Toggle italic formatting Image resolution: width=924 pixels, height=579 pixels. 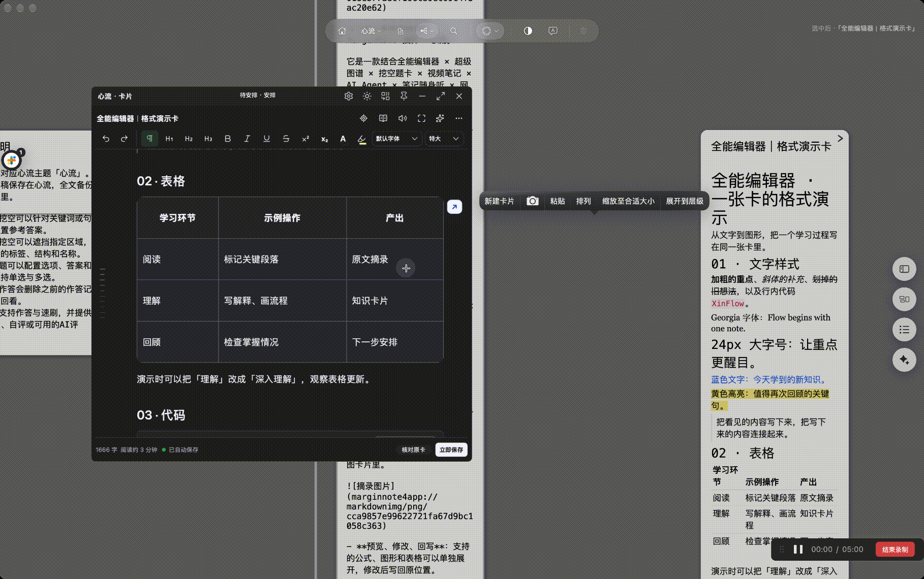tap(247, 139)
